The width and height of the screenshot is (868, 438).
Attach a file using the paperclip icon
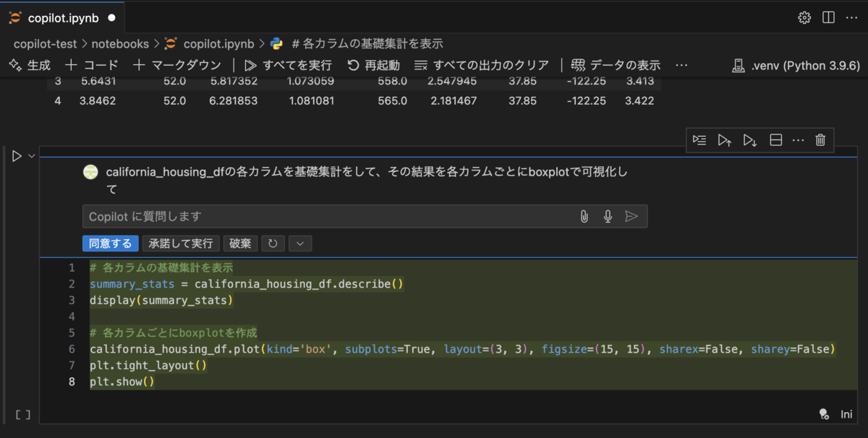point(584,216)
